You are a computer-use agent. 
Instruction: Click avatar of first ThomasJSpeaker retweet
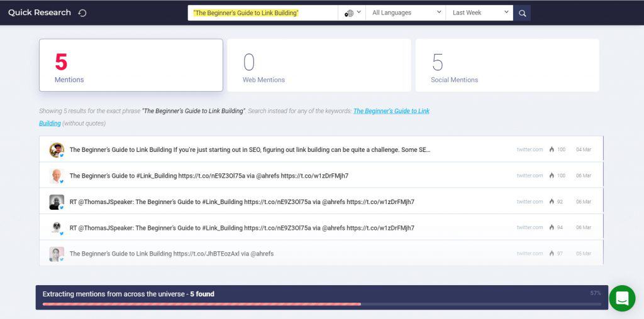(x=57, y=202)
